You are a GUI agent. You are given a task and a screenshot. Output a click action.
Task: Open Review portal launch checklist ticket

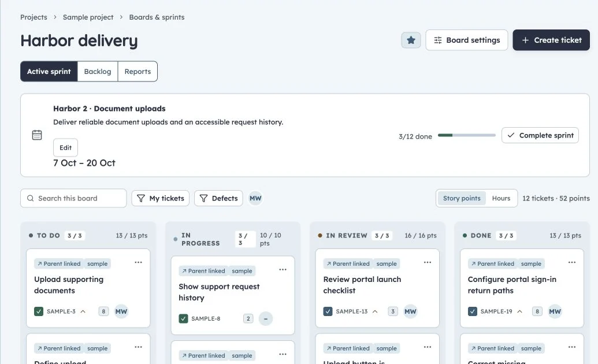click(362, 285)
